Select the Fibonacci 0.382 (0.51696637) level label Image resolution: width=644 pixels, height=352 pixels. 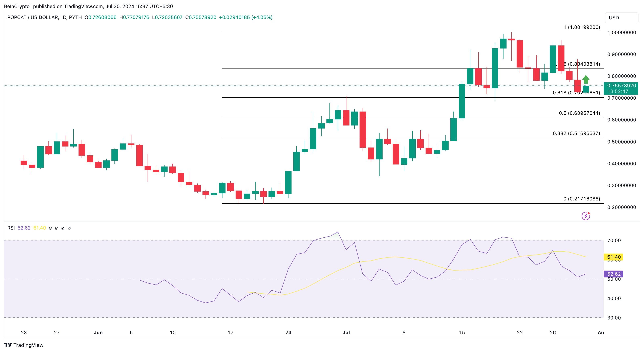click(x=576, y=133)
